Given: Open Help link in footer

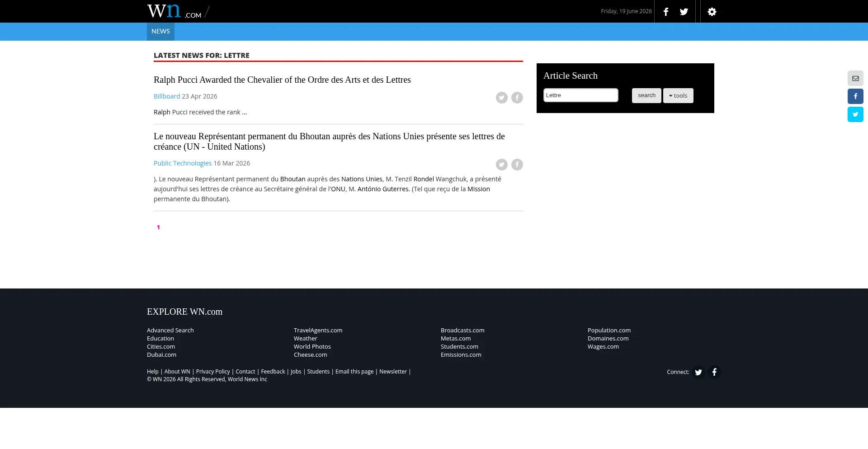Looking at the screenshot, I should coord(153,372).
